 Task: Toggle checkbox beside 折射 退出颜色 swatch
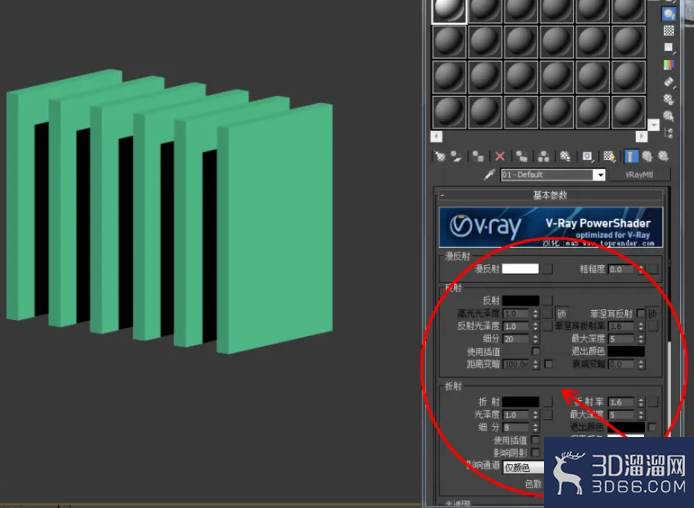652,427
